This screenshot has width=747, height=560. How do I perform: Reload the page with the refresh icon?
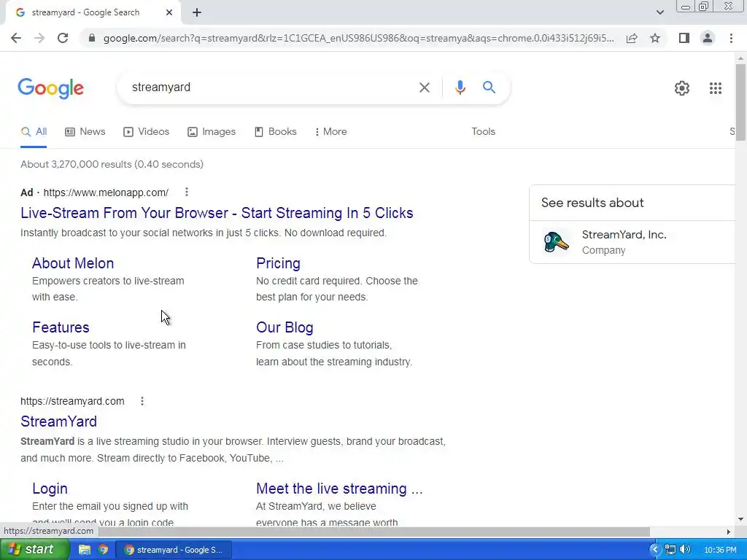[x=63, y=38]
